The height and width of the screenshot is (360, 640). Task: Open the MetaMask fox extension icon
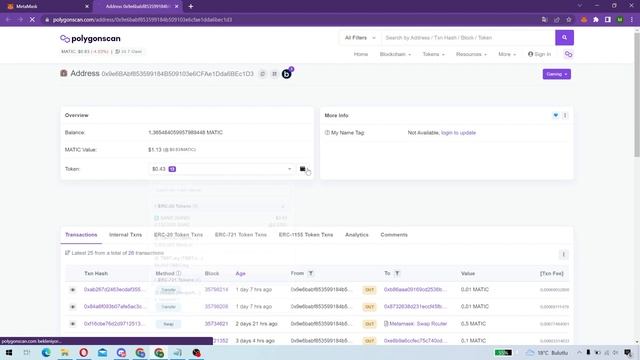point(584,20)
